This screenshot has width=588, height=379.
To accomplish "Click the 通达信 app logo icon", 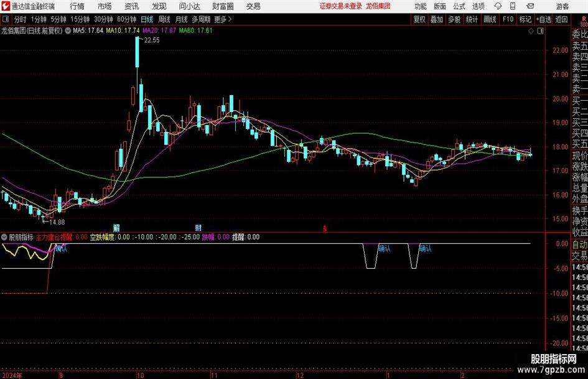I will (x=6, y=6).
